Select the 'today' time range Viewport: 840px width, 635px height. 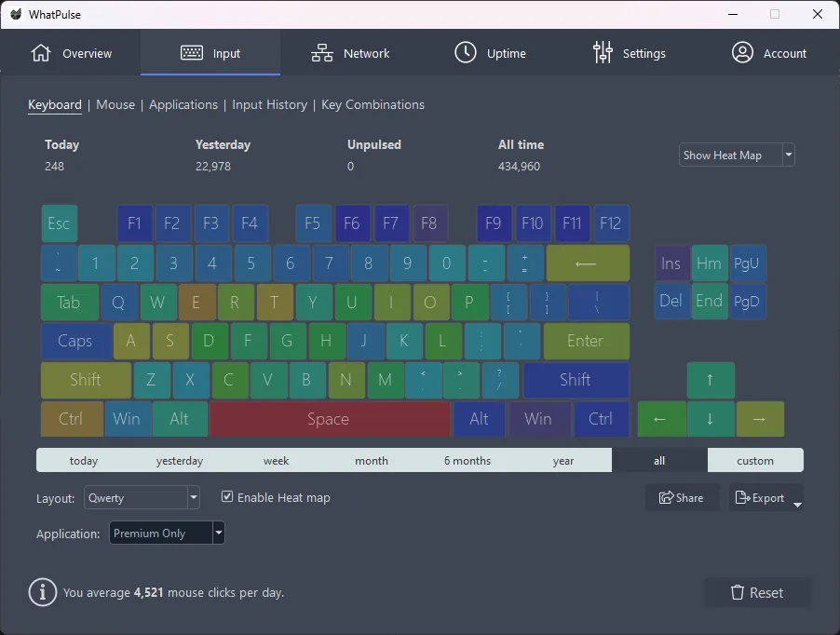[84, 460]
